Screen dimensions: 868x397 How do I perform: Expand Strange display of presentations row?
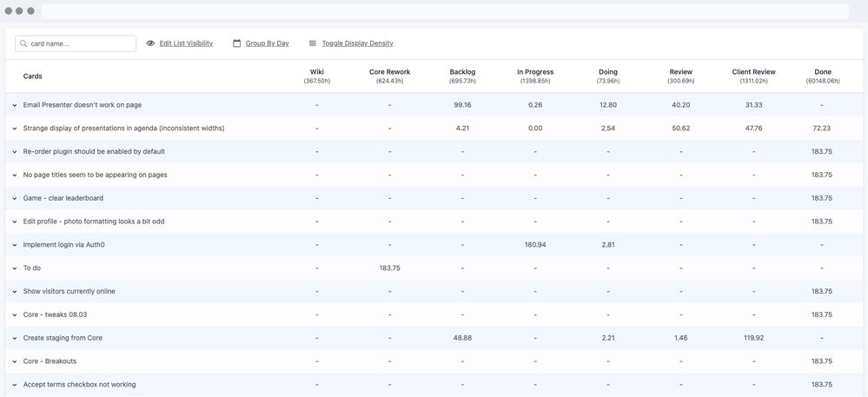click(x=15, y=129)
